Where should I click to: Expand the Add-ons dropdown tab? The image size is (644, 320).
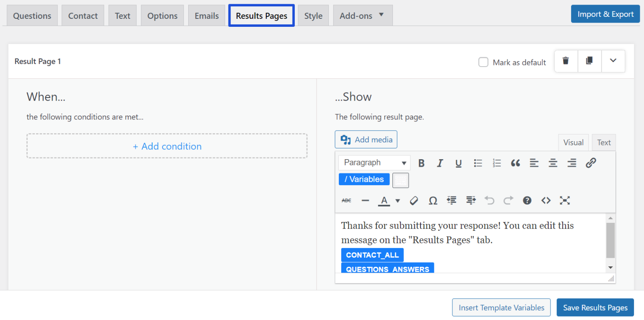click(x=362, y=15)
